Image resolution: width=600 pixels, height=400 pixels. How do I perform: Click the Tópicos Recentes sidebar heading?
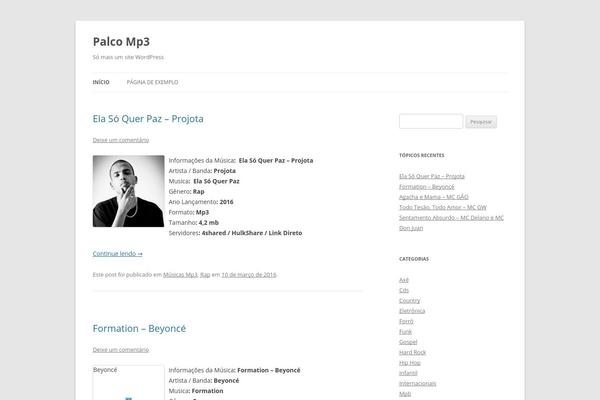422,155
